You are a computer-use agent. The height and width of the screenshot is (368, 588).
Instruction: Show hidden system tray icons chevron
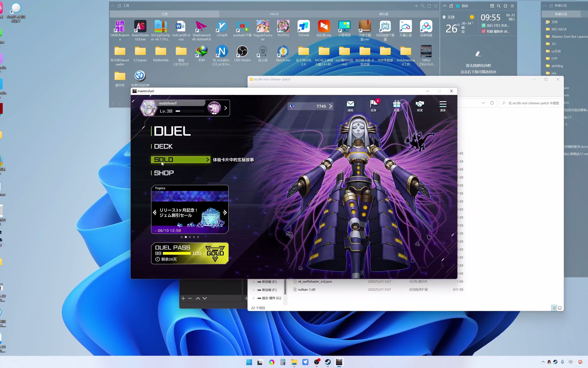543,362
